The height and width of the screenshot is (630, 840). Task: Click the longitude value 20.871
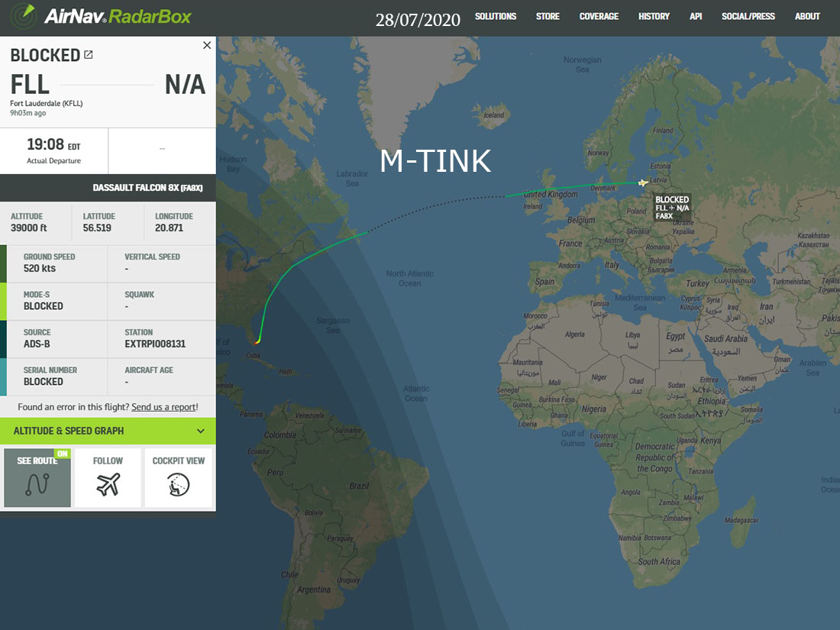(x=170, y=228)
